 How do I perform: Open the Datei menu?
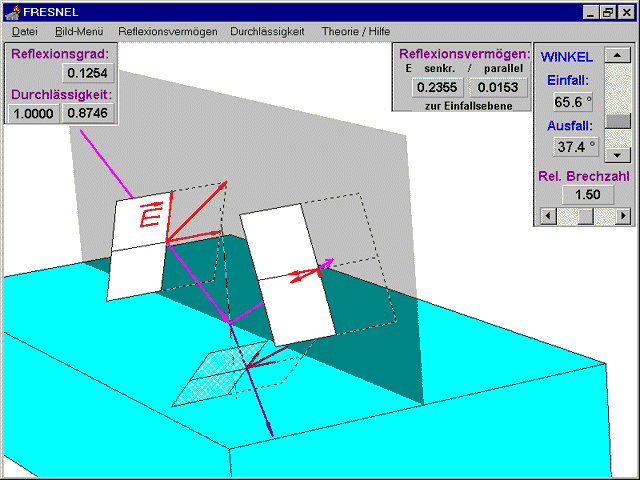(x=25, y=31)
